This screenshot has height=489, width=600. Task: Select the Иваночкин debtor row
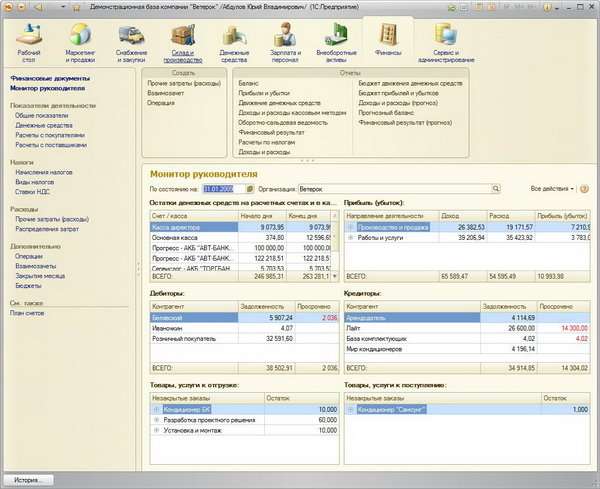coord(245,328)
